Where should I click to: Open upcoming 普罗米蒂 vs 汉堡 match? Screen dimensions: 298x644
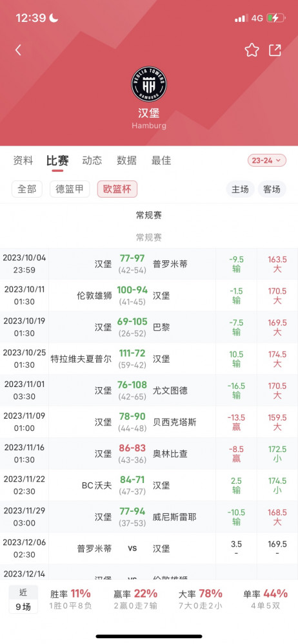[149, 548]
